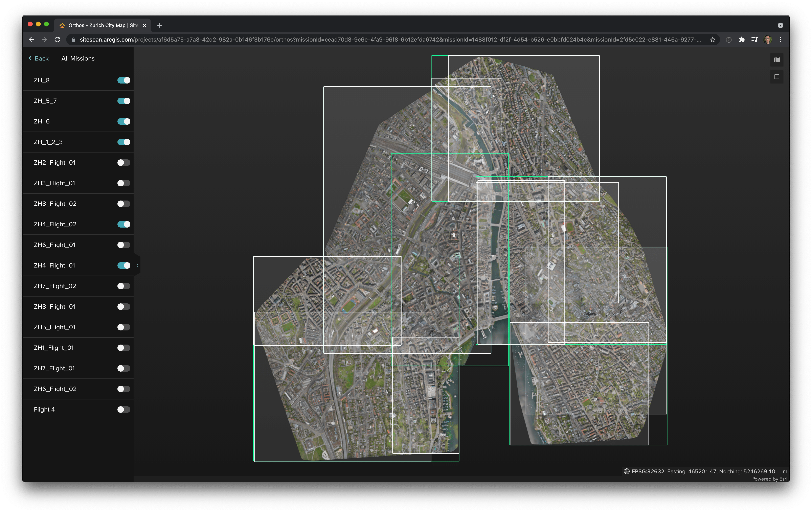Turn off ZH4_Flight_02 layer toggle
This screenshot has height=512, width=812.
(x=123, y=224)
